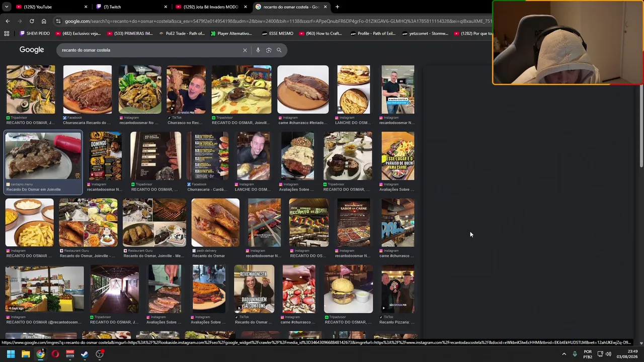Reload the current Google page
This screenshot has width=644, height=362.
32,21
